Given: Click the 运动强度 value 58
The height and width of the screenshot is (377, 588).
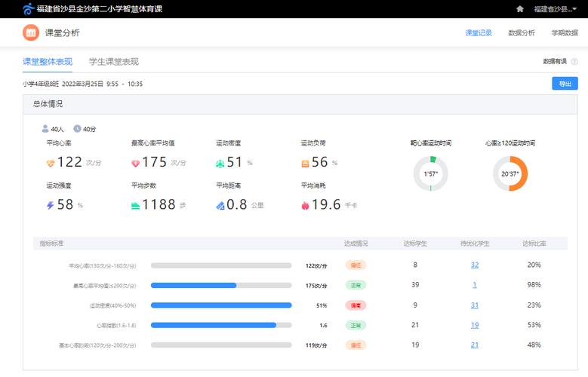Looking at the screenshot, I should 65,204.
